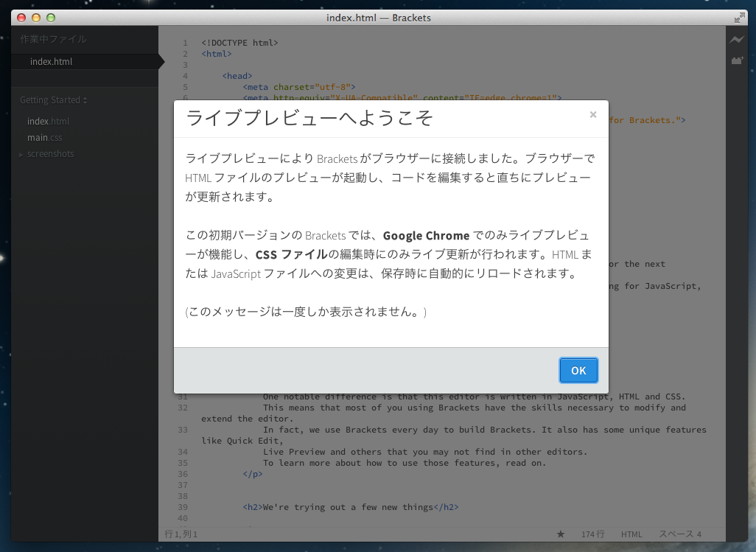Screen dimensions: 756x552
Task: Click the star icon in status bar
Action: tap(560, 534)
